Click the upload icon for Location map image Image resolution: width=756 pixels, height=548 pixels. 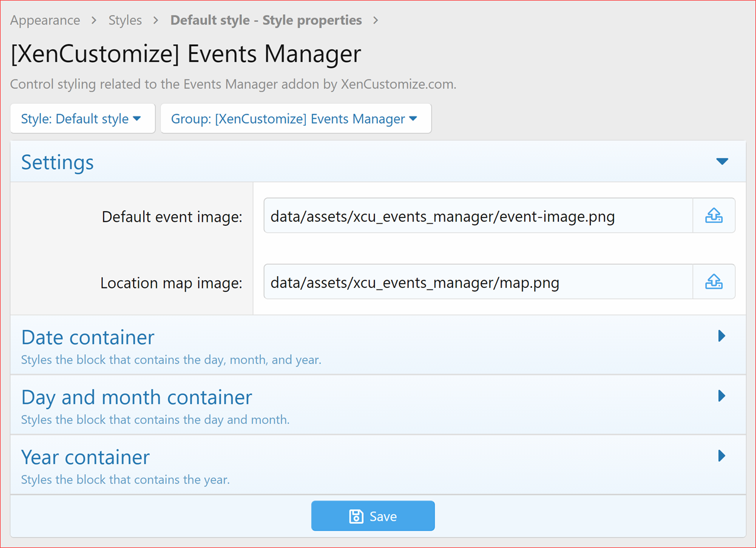[x=713, y=282]
